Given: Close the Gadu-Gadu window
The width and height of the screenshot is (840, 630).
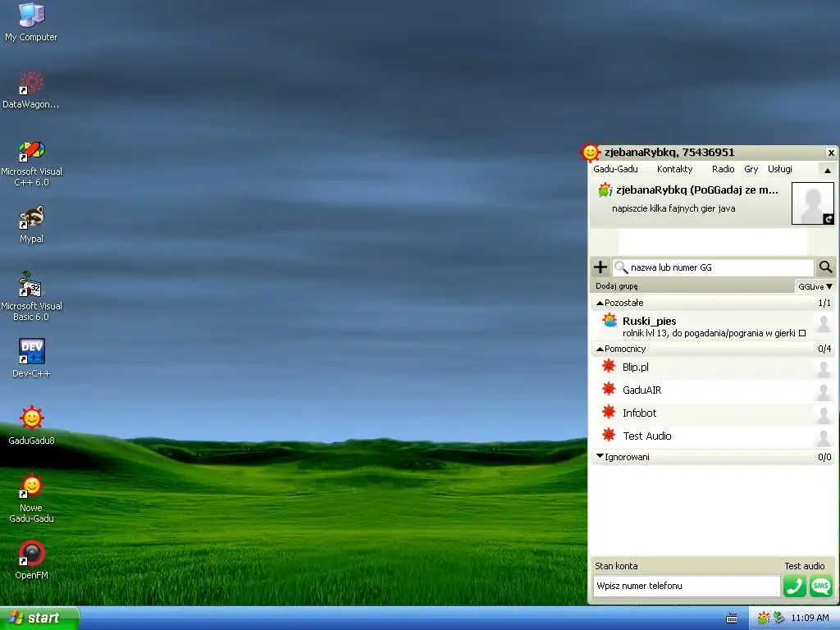Looking at the screenshot, I should pos(831,153).
